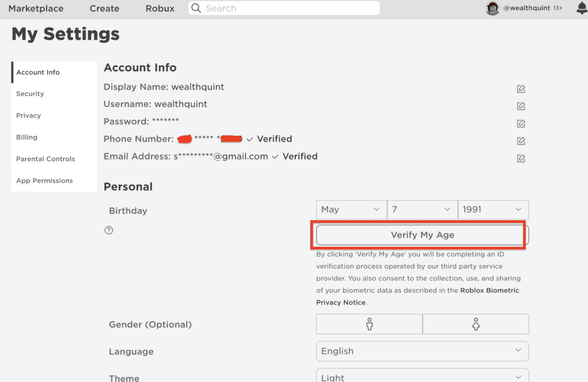Click the Theme label
The image size is (588, 382).
click(x=124, y=378)
